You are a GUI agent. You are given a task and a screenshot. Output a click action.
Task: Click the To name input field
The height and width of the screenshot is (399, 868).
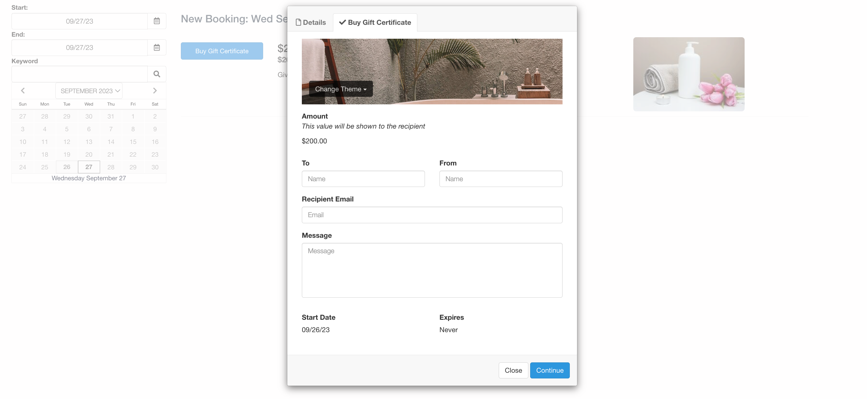363,179
